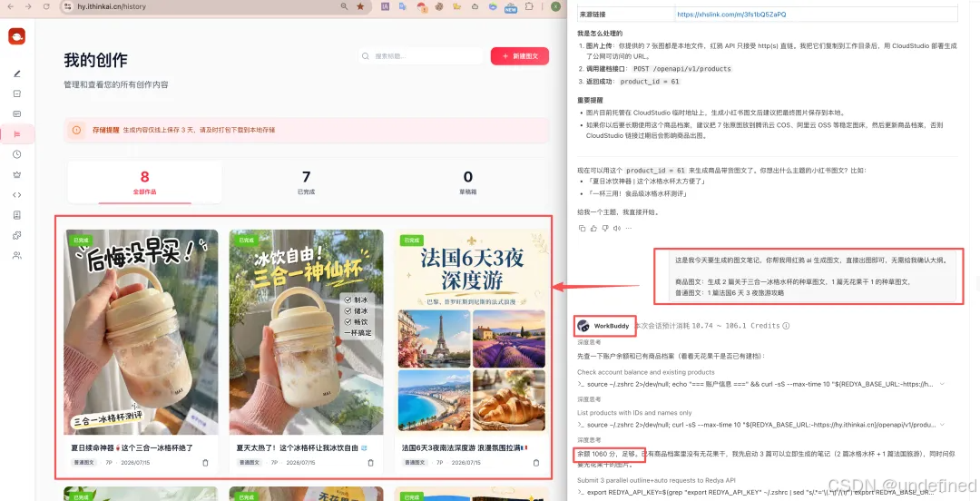Image resolution: width=980 pixels, height=501 pixels.
Task: Click the title 夏日续命神器 这个三合一冰格杯绝了
Action: 132,447
